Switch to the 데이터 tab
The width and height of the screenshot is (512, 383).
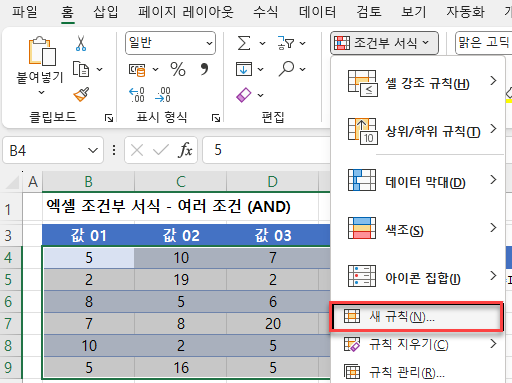click(x=317, y=12)
